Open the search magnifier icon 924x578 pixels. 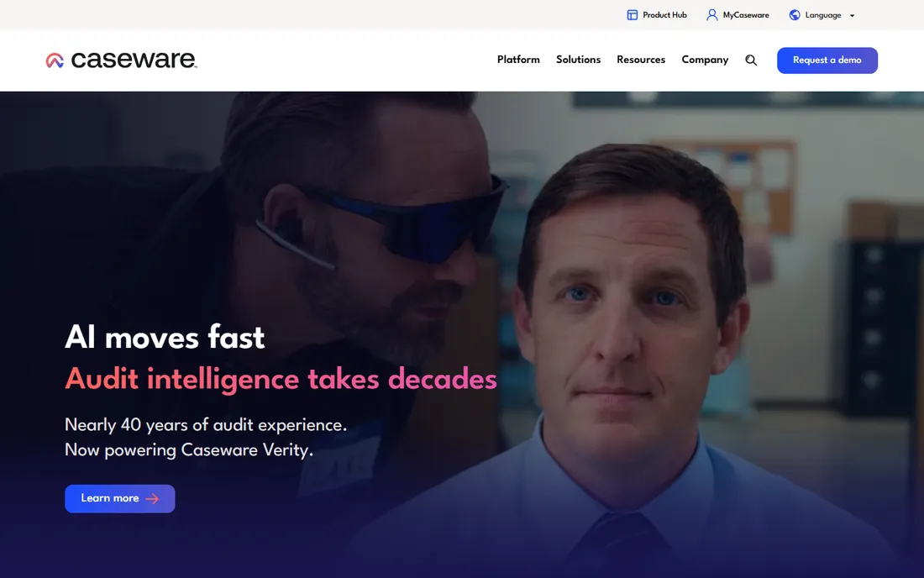[751, 60]
